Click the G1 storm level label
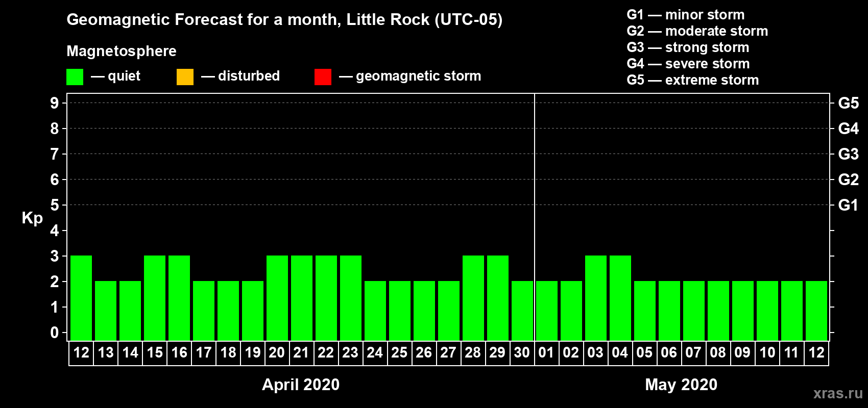The height and width of the screenshot is (408, 868). pos(849,205)
